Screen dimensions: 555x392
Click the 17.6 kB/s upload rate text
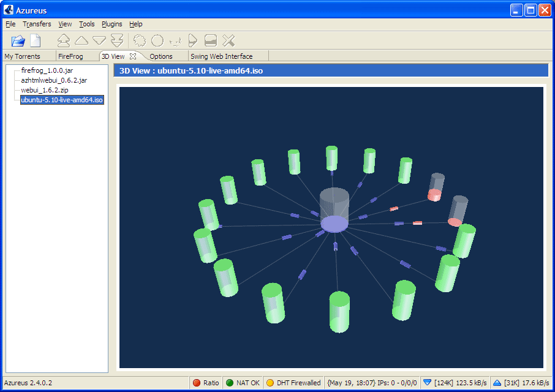pyautogui.click(x=535, y=383)
